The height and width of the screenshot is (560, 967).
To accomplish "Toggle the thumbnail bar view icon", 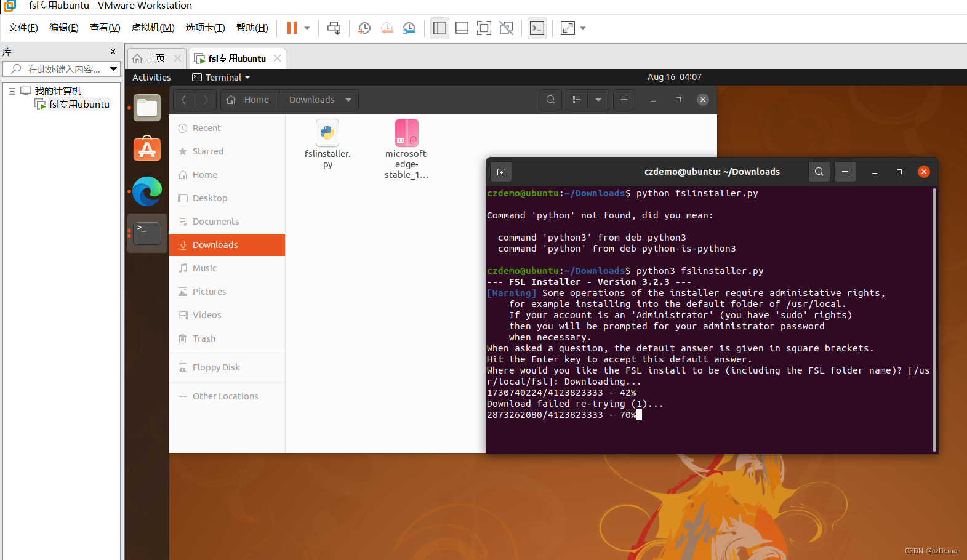I will [x=462, y=28].
